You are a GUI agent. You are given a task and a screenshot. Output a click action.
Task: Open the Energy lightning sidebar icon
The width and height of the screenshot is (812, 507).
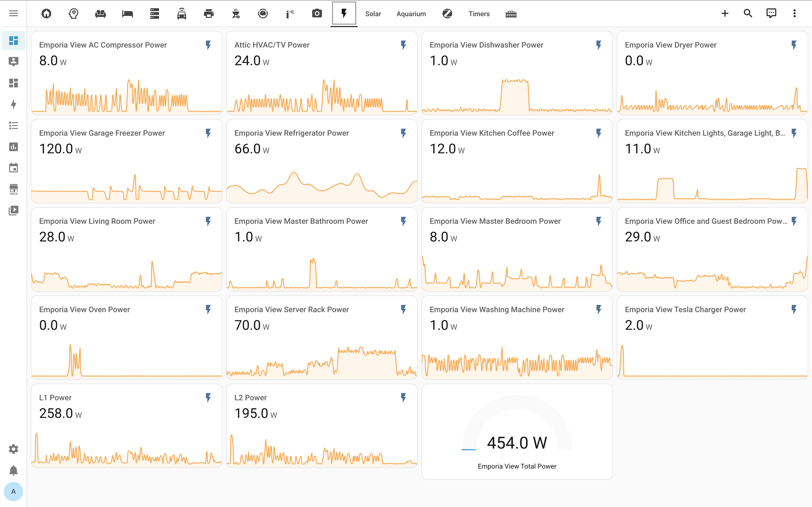tap(14, 104)
